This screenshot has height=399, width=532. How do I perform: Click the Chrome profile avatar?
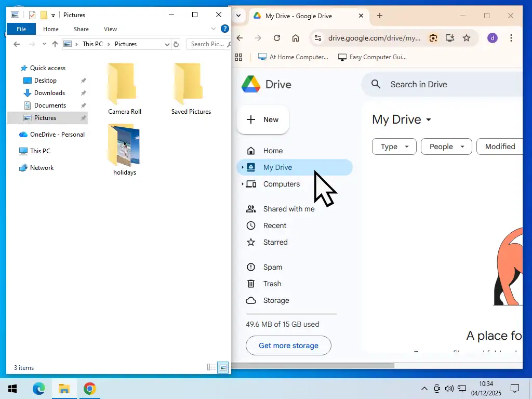coord(492,38)
